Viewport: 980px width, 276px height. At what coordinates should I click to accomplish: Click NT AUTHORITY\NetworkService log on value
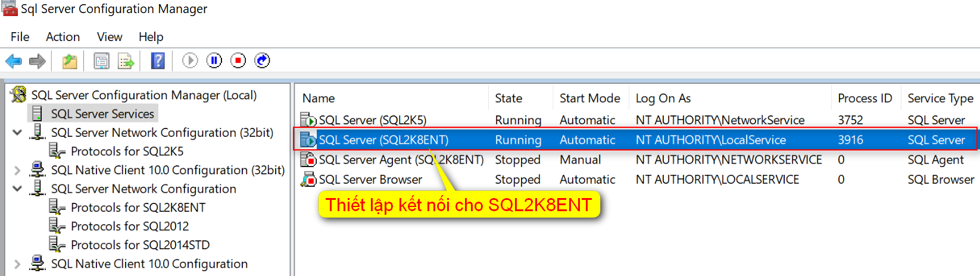coord(720,120)
